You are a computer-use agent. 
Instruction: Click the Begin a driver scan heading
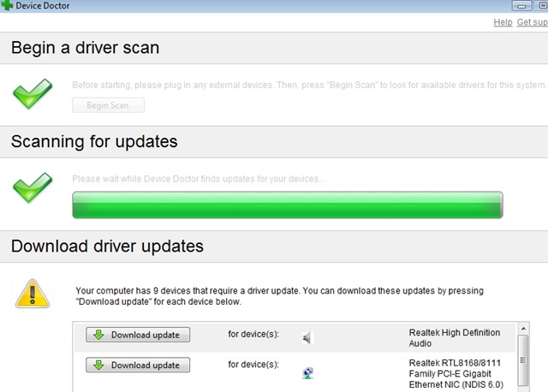pyautogui.click(x=85, y=48)
